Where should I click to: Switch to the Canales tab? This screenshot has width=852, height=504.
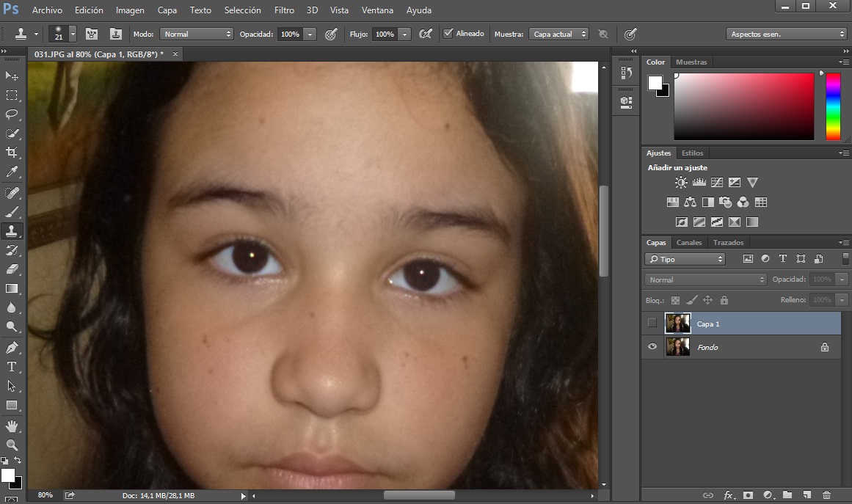[688, 242]
